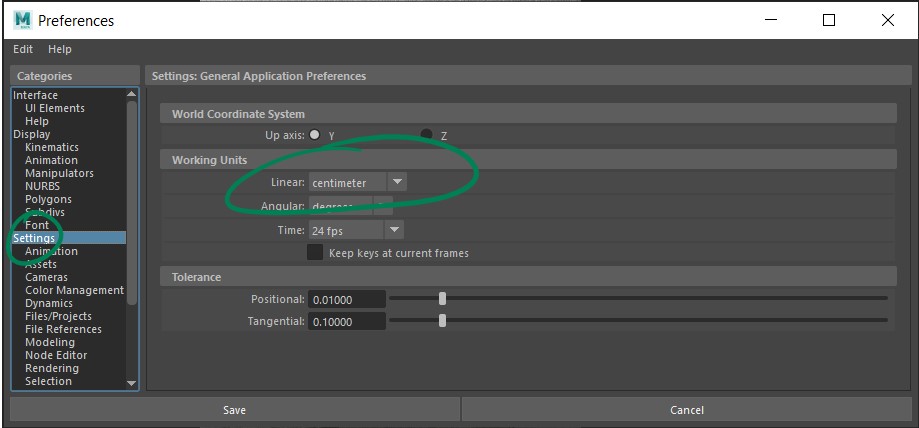Select the Color Management category
Screen dimensions: 919x428
(74, 290)
